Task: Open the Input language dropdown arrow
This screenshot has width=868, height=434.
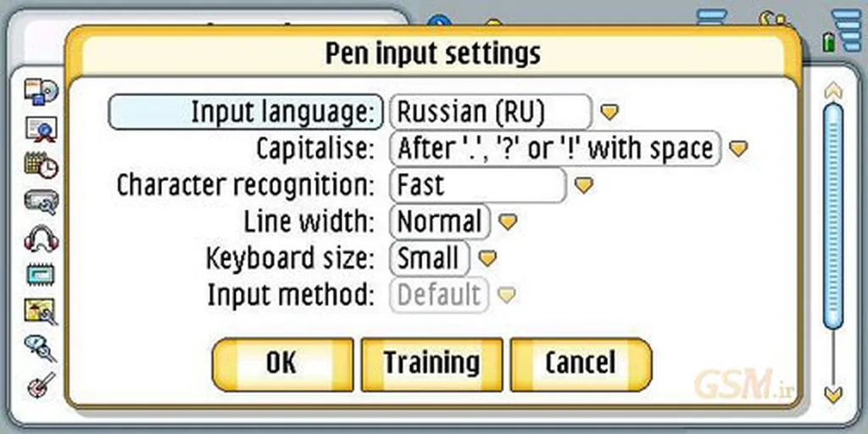Action: click(x=609, y=112)
